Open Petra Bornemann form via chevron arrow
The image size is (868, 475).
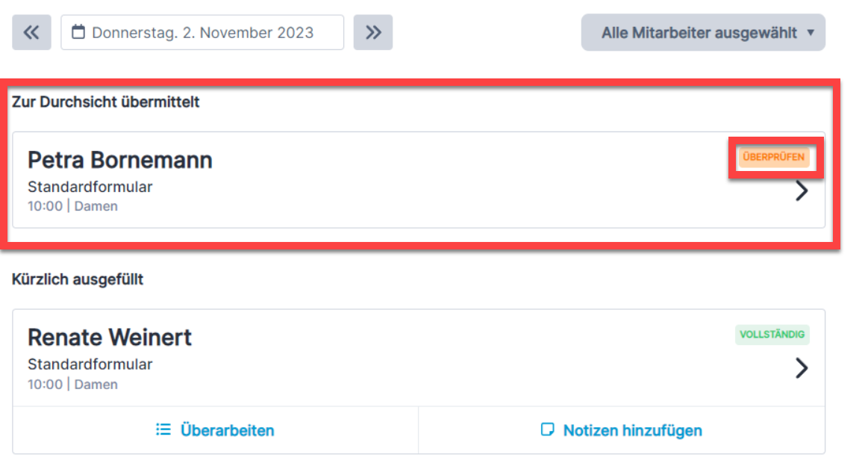(x=802, y=190)
